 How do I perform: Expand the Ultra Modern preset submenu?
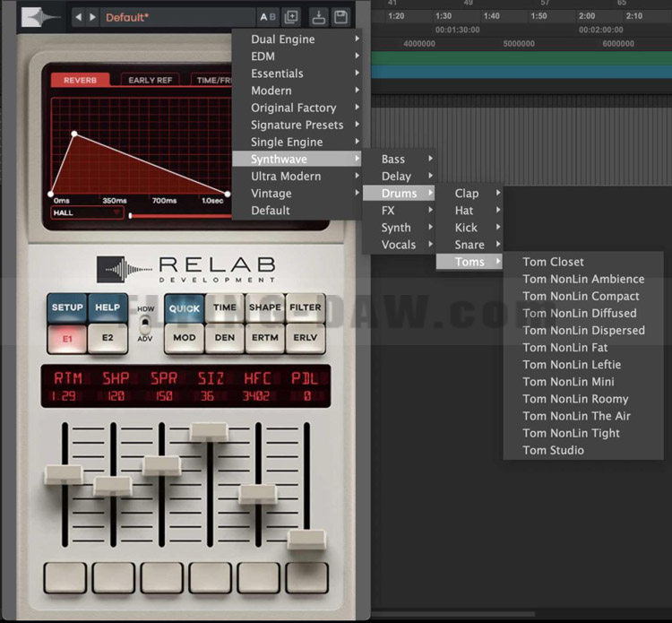tap(297, 177)
